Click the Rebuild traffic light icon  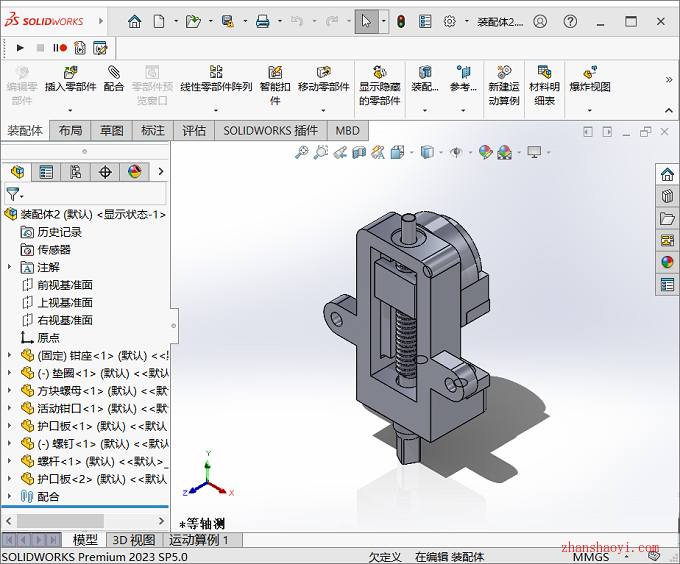click(x=401, y=21)
